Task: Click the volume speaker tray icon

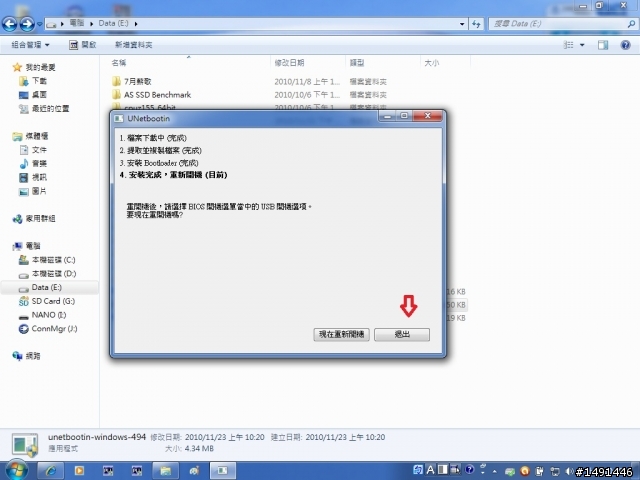Action: click(569, 471)
